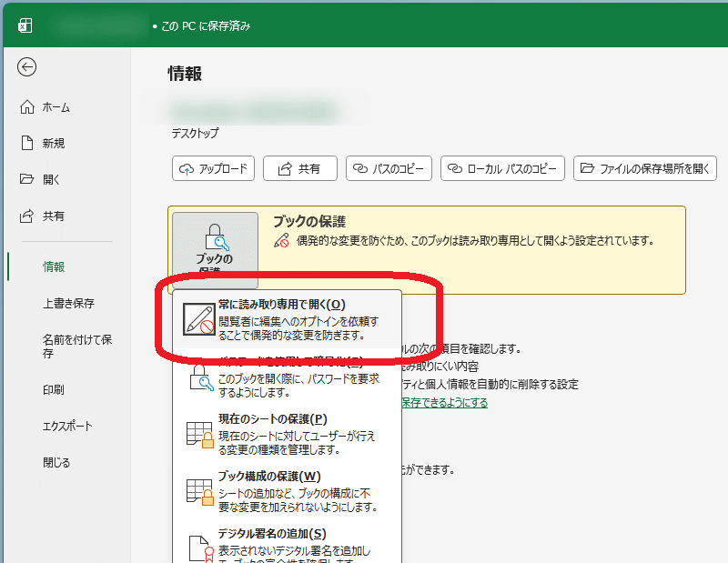Click the crossed pencil icon in the yellow banner
This screenshot has height=563, width=728.
pos(281,240)
